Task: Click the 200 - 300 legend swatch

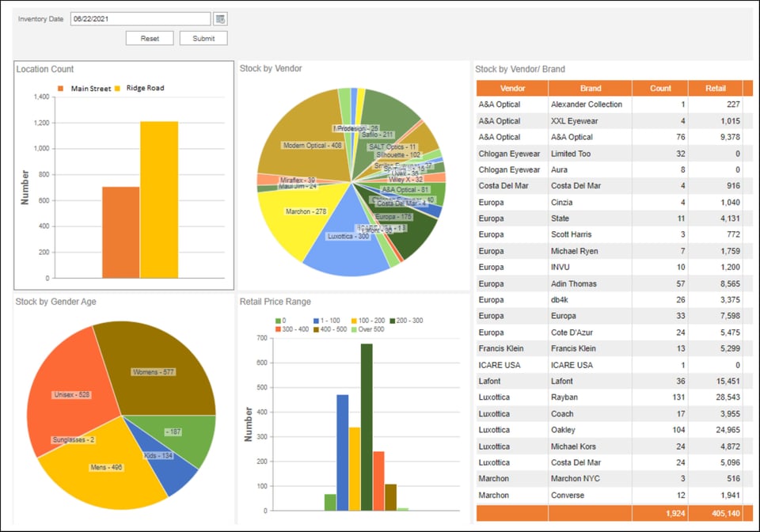Action: point(393,321)
